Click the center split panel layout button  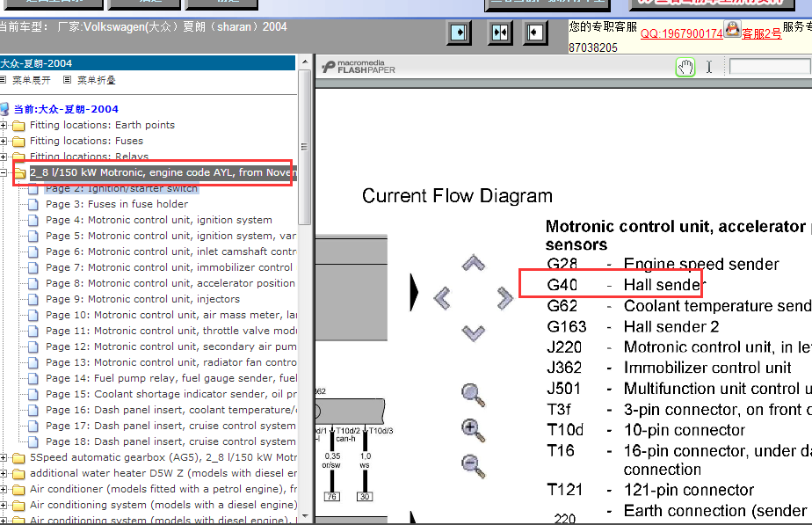[x=500, y=33]
